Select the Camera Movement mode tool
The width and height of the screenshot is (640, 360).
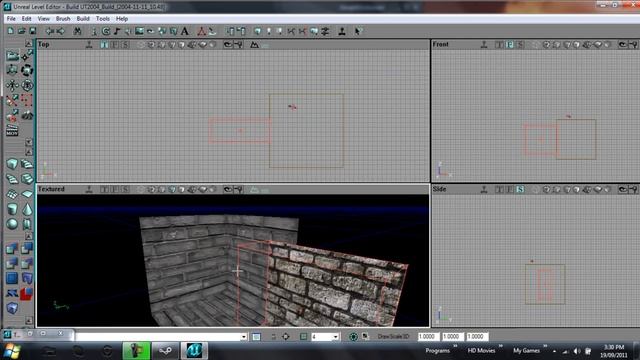click(x=12, y=56)
